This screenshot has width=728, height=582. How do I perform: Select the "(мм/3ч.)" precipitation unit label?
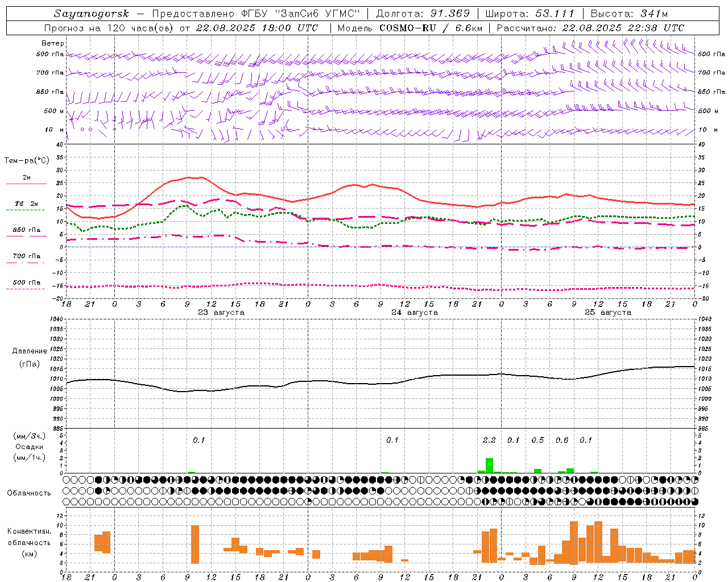[30, 436]
